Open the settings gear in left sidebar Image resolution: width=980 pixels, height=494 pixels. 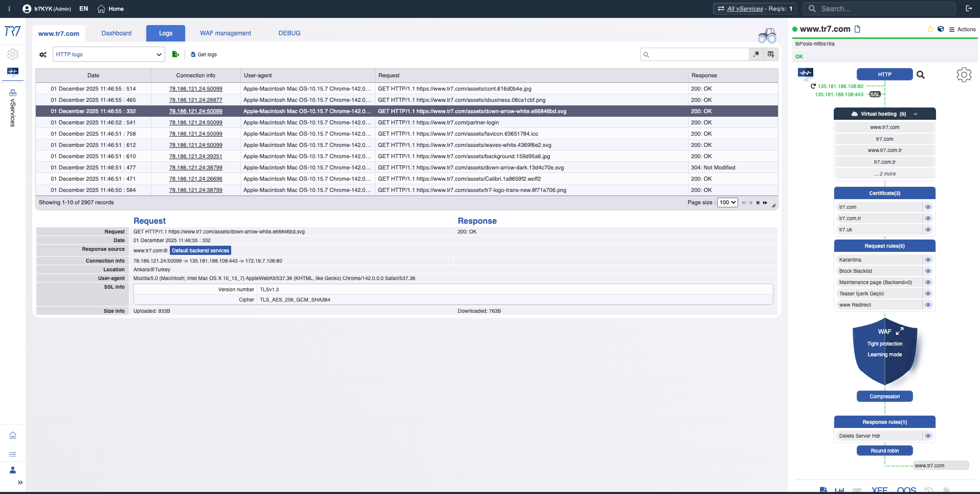pos(13,54)
